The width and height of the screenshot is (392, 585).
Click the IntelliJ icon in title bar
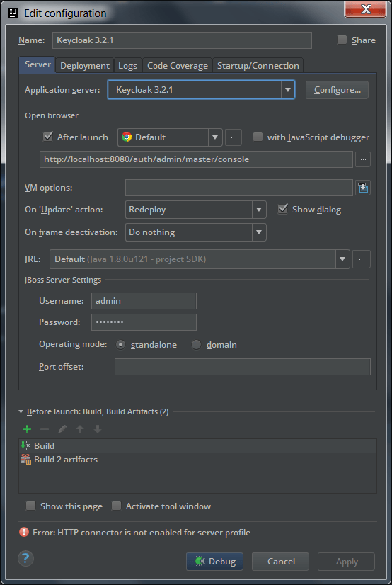pos(13,13)
